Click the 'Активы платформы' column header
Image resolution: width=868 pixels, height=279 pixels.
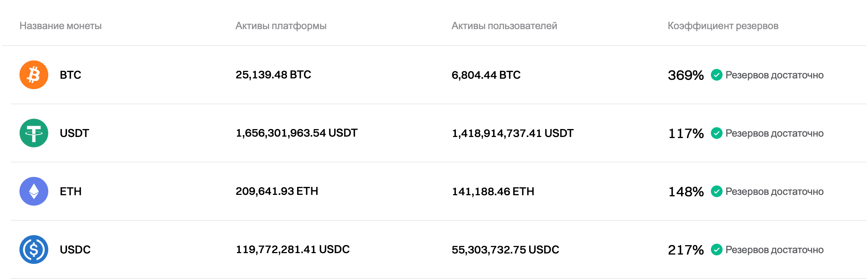point(281,26)
